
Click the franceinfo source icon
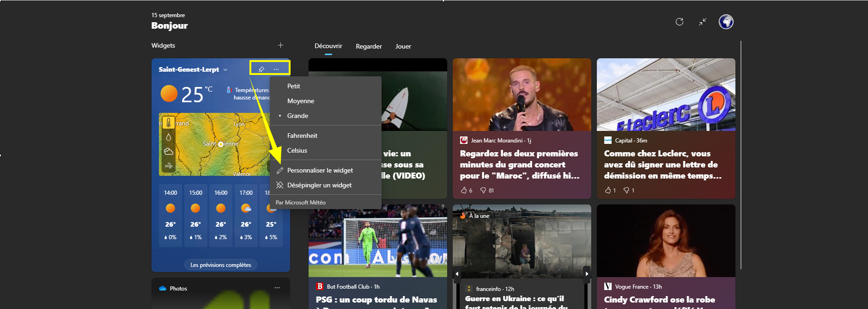(x=469, y=289)
